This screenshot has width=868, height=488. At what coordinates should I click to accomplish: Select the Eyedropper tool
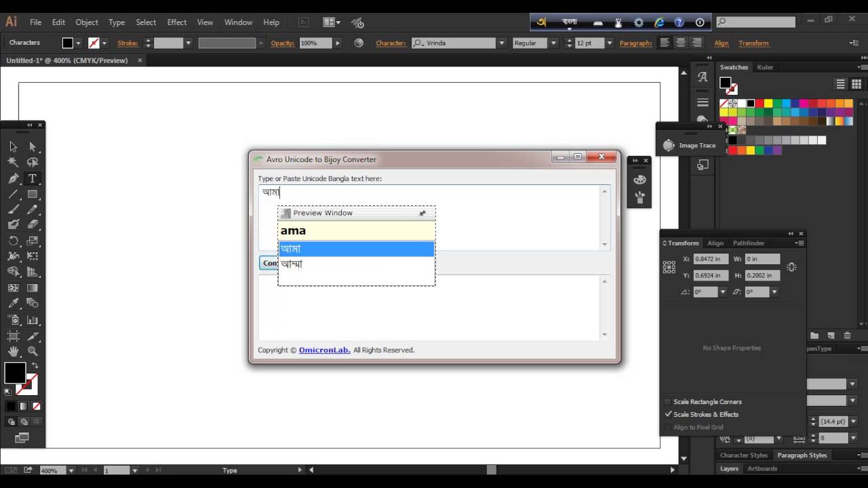pos(13,304)
